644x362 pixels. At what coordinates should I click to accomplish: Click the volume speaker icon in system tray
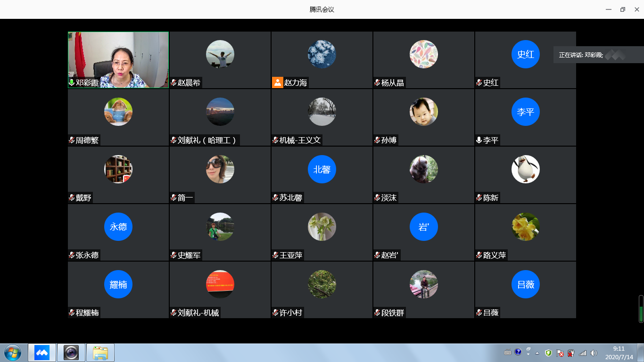594,353
